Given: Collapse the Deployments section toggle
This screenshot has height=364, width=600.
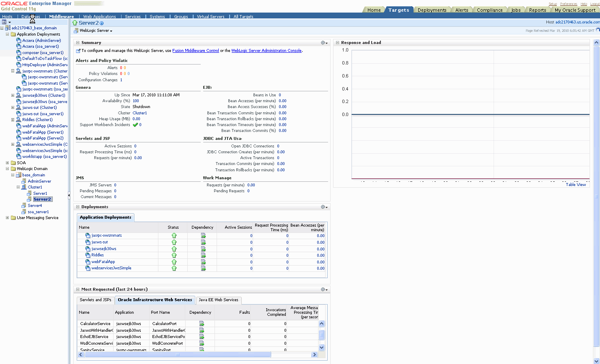Looking at the screenshot, I should [x=78, y=207].
